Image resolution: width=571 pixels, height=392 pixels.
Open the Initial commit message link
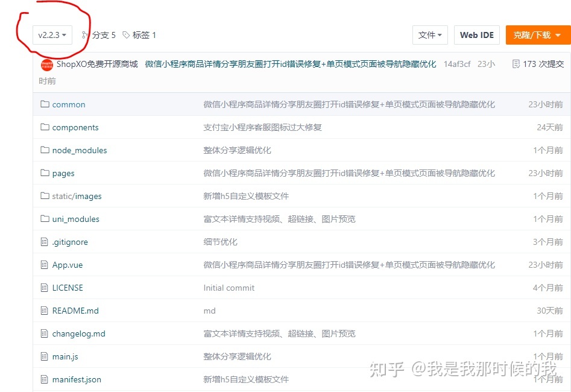[229, 288]
